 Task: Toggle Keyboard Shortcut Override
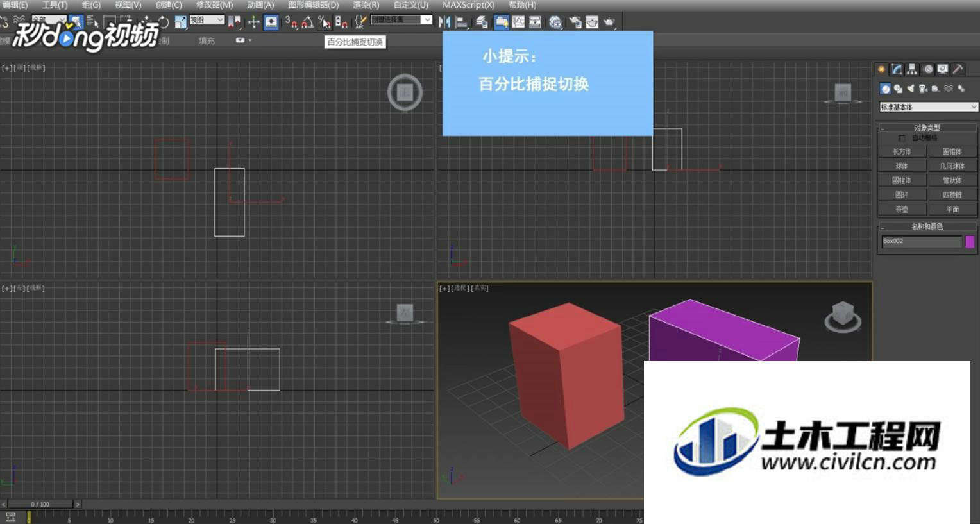click(271, 22)
